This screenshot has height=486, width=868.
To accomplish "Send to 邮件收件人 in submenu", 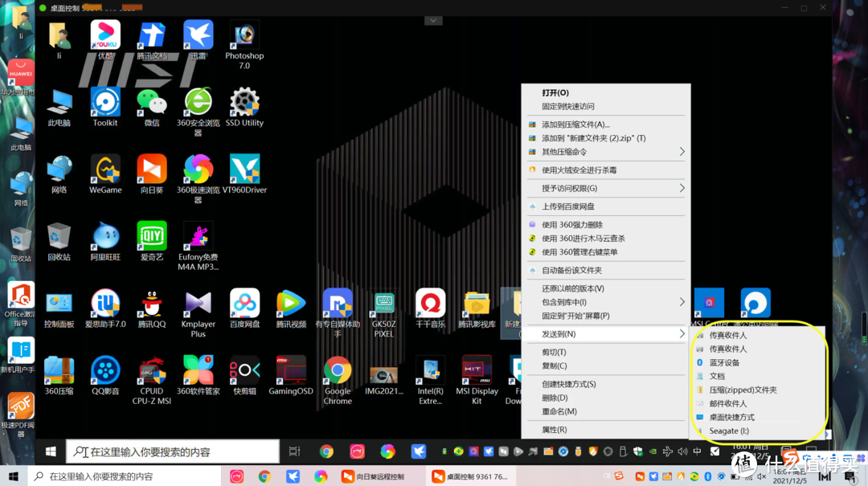I will click(x=758, y=403).
